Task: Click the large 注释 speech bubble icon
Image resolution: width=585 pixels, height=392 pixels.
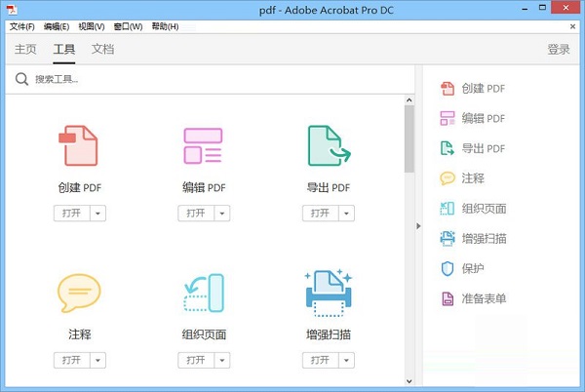Action: (x=79, y=293)
